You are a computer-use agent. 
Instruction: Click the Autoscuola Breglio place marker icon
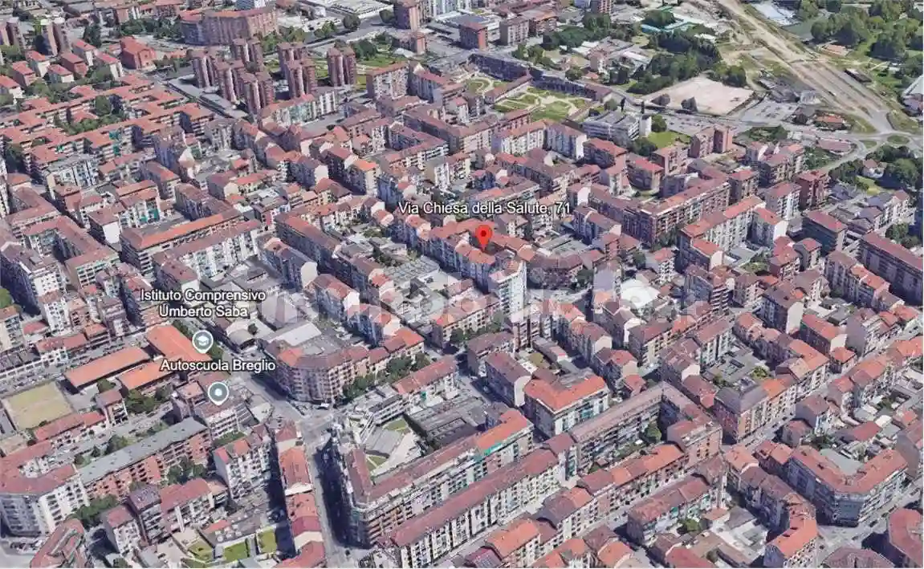pos(218,392)
